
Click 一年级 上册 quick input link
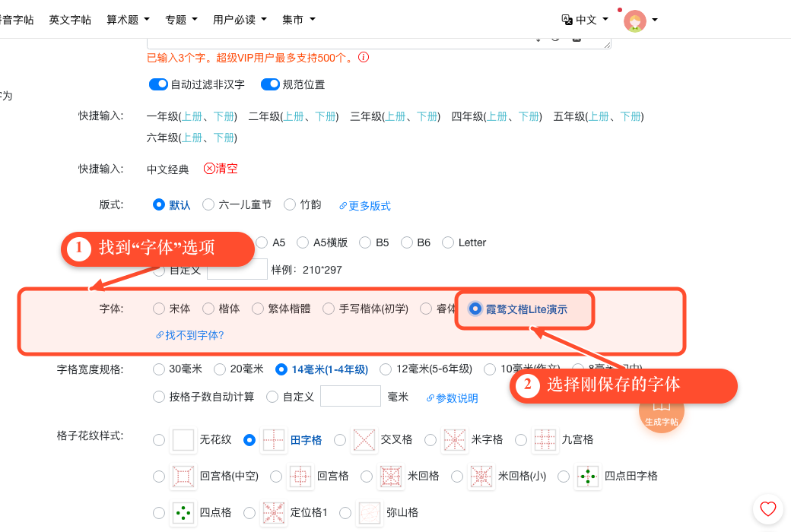tap(192, 116)
